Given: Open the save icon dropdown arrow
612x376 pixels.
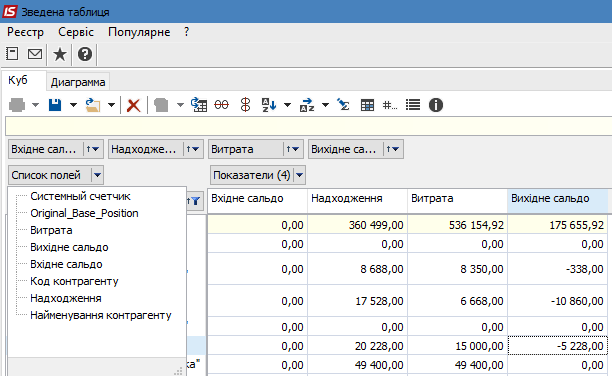Looking at the screenshot, I should [x=73, y=105].
